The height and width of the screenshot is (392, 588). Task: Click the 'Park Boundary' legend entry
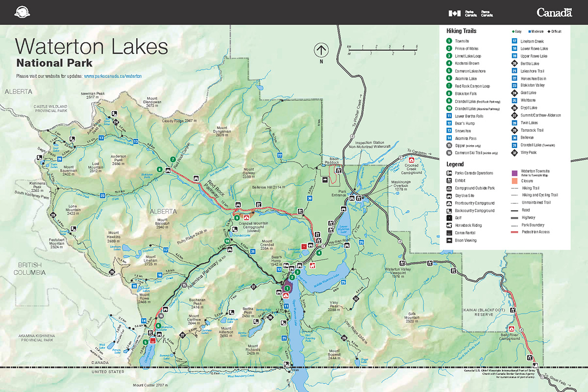coord(533,225)
